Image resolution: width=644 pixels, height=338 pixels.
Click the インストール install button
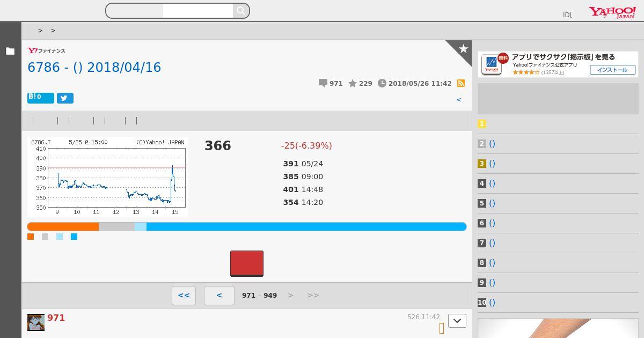coord(613,70)
